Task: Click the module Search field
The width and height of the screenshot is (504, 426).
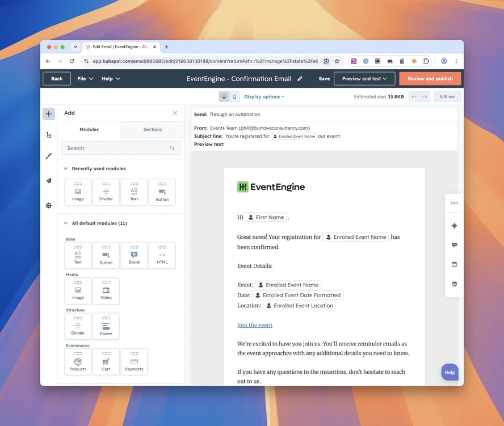Action: pos(121,148)
